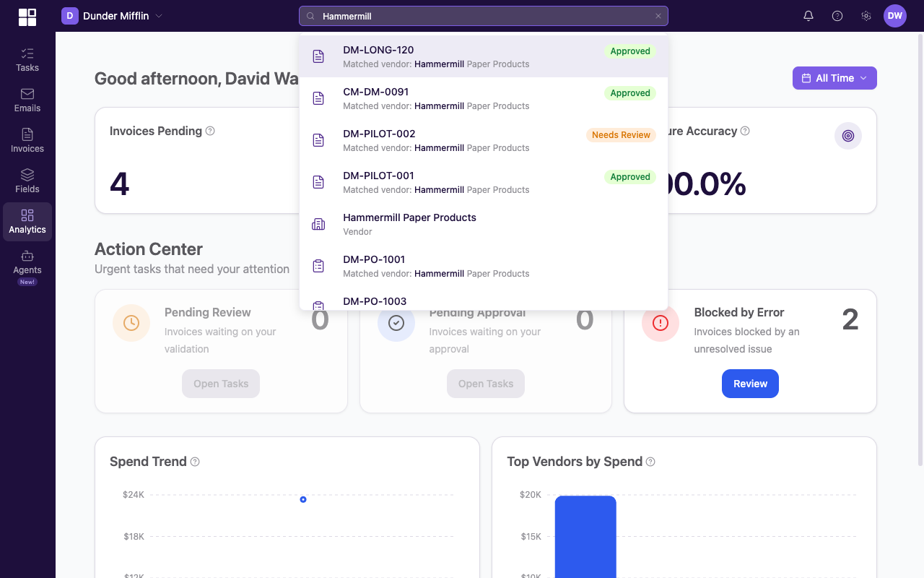The height and width of the screenshot is (578, 924).
Task: Click the target icon on Accuracy card
Action: pos(848,136)
